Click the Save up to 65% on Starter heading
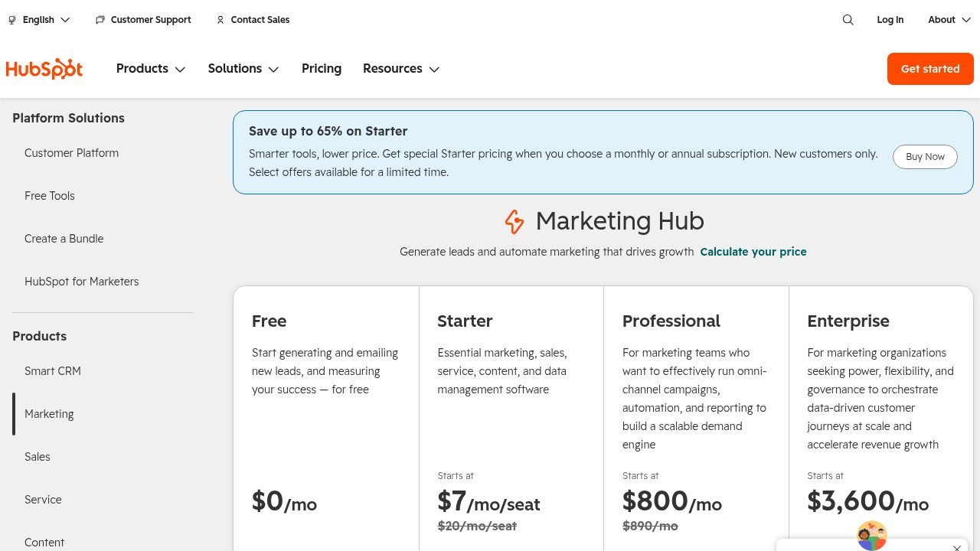This screenshot has height=551, width=980. pos(328,131)
